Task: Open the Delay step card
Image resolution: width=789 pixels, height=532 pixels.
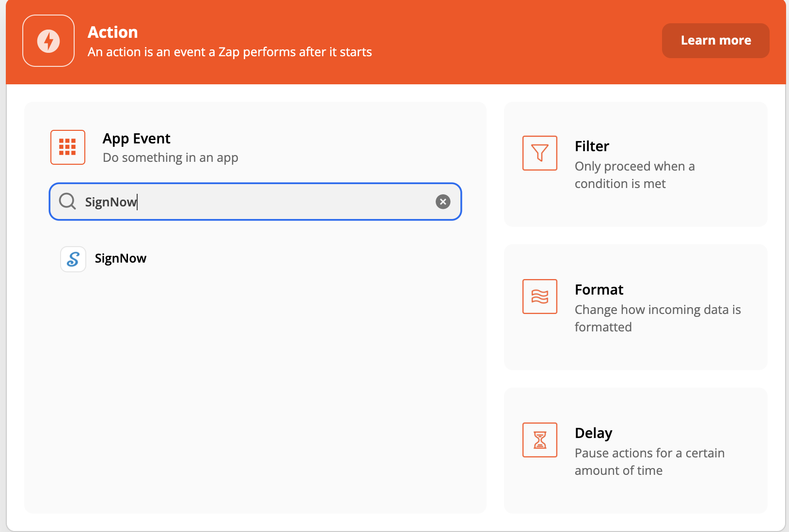Action: point(635,451)
